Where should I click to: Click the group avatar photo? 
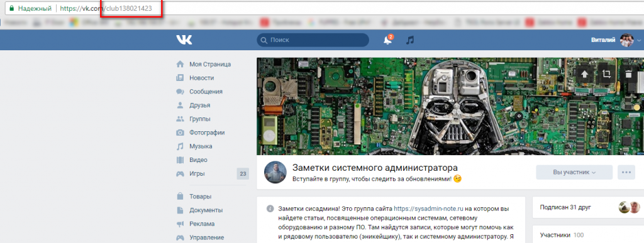point(275,172)
